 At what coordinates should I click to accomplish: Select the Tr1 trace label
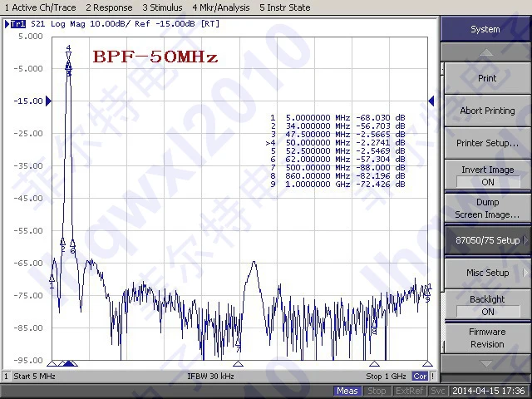click(x=18, y=24)
